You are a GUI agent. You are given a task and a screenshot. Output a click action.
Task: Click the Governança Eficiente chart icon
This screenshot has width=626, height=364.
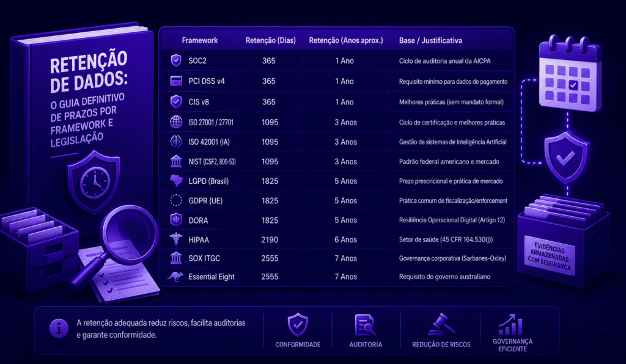pos(510,325)
